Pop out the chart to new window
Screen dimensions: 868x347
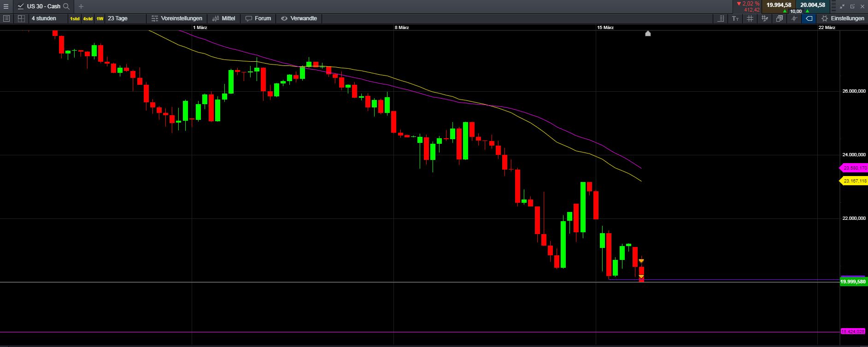point(852,6)
